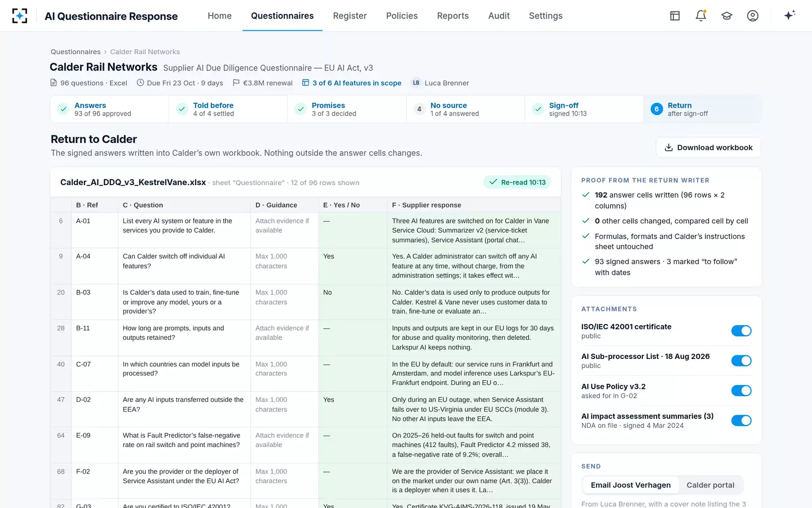Screen dimensions: 812x508
Task: Toggle the ISO/IEC 42001 certificate attachment
Action: click(x=742, y=331)
